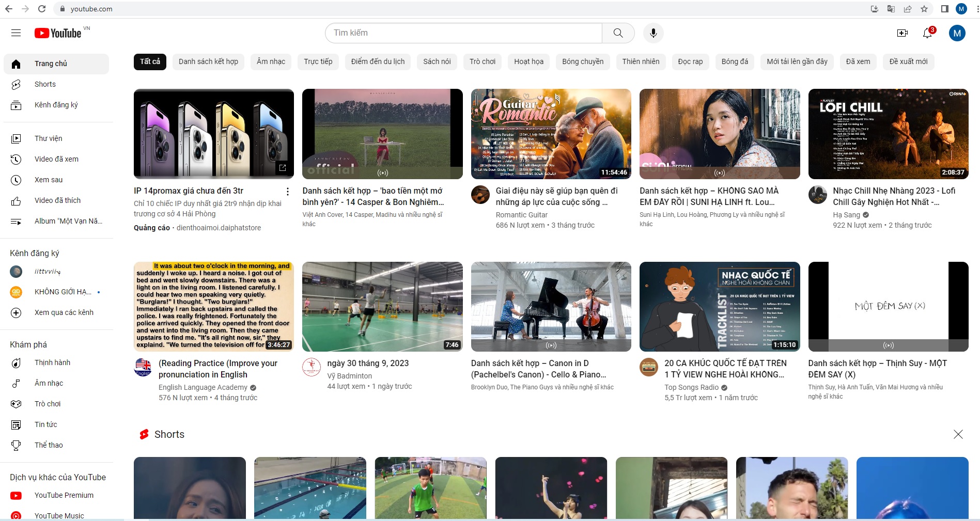This screenshot has width=980, height=521.
Task: Open Video đã thích liked videos
Action: click(x=56, y=200)
